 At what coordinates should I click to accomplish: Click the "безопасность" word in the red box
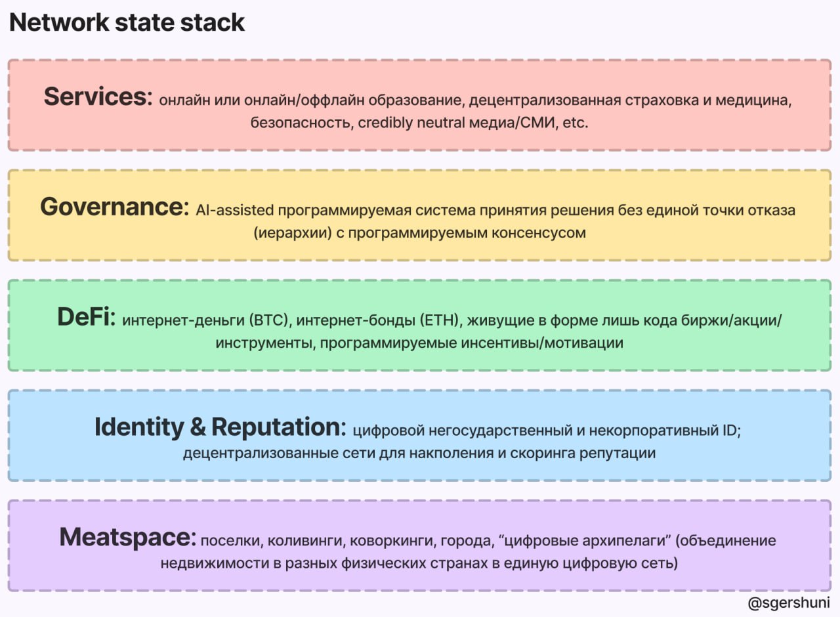pos(300,123)
